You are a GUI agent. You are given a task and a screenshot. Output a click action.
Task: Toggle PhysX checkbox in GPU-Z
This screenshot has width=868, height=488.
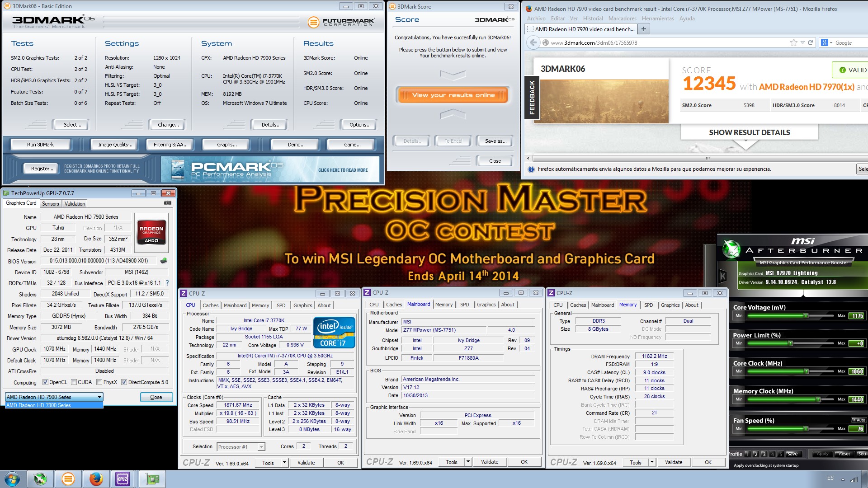tap(99, 382)
